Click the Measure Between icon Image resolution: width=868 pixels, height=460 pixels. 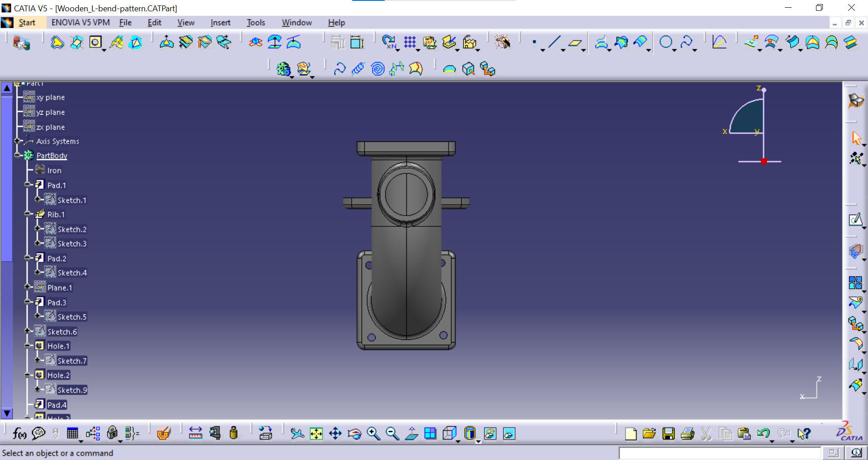tap(195, 434)
